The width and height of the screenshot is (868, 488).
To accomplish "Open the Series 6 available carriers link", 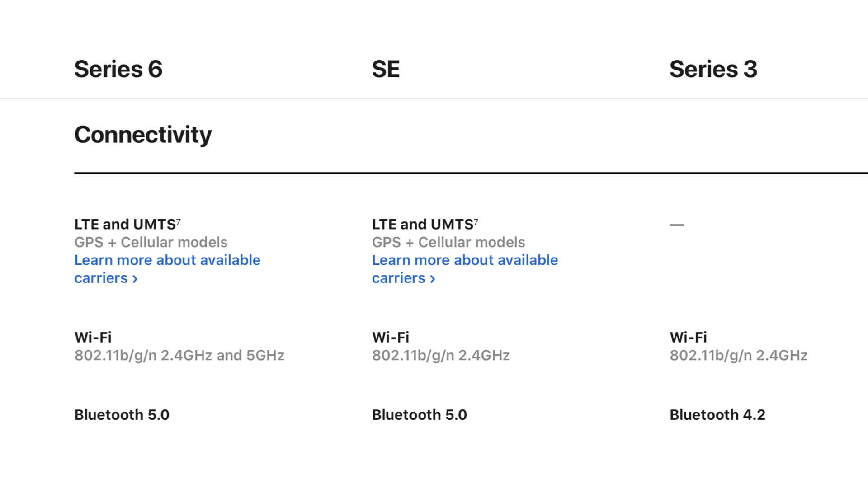I will tap(167, 260).
